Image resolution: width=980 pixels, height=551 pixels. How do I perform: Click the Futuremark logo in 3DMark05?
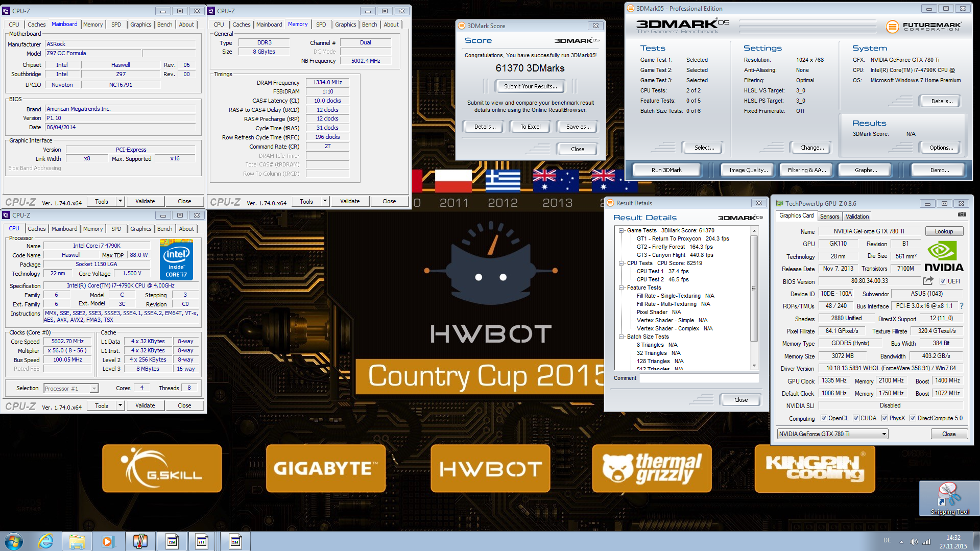pos(924,26)
